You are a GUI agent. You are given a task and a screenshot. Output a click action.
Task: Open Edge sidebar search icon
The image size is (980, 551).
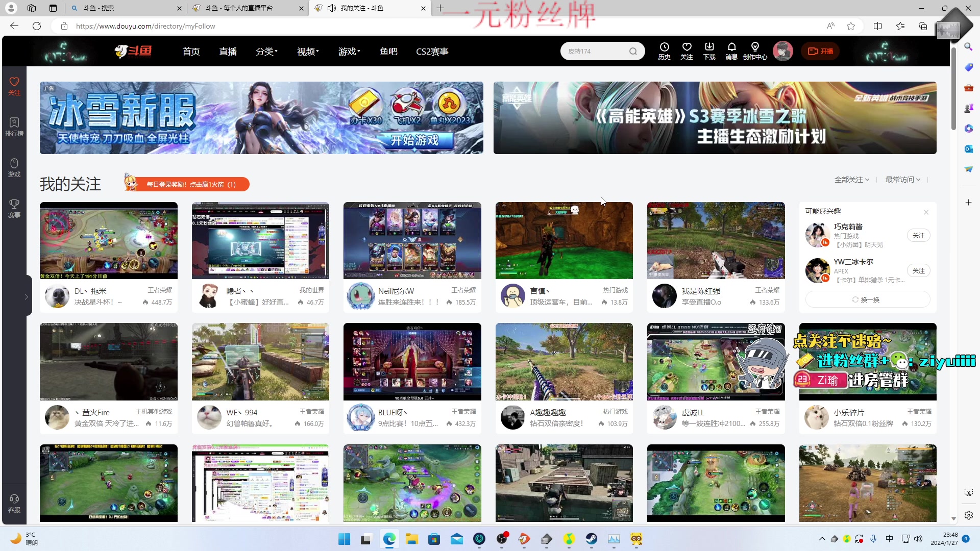[x=968, y=47]
